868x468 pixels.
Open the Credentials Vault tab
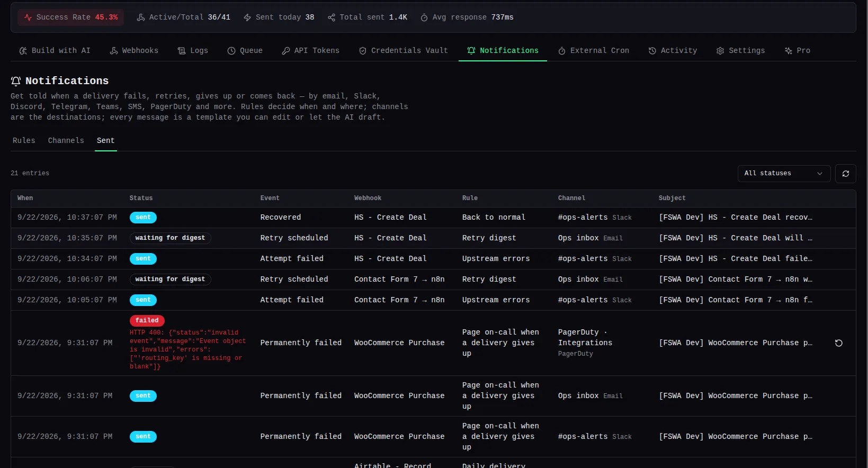404,51
